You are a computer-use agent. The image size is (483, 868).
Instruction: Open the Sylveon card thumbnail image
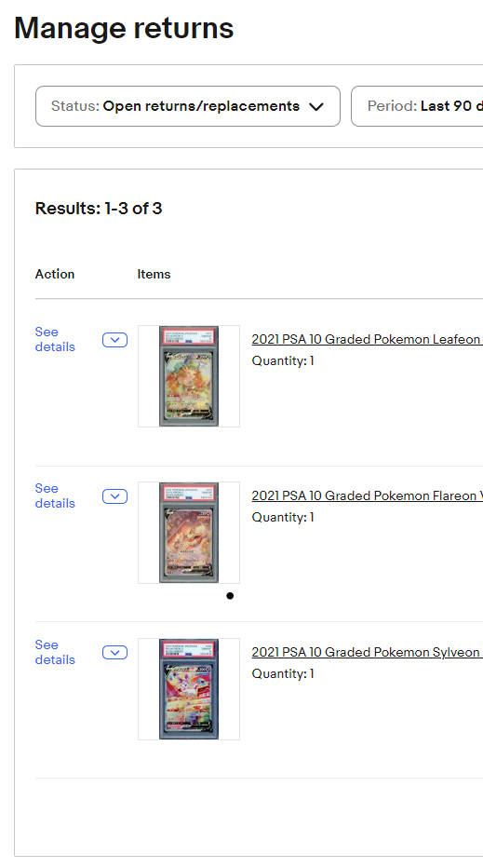click(189, 688)
